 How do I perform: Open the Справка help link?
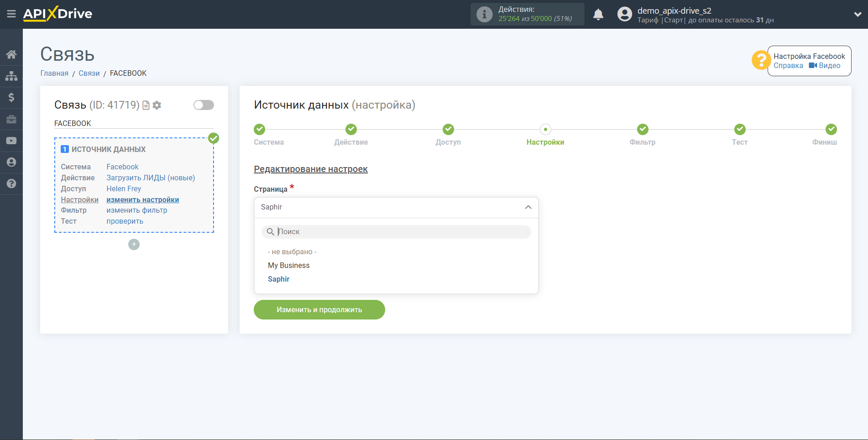coord(788,66)
